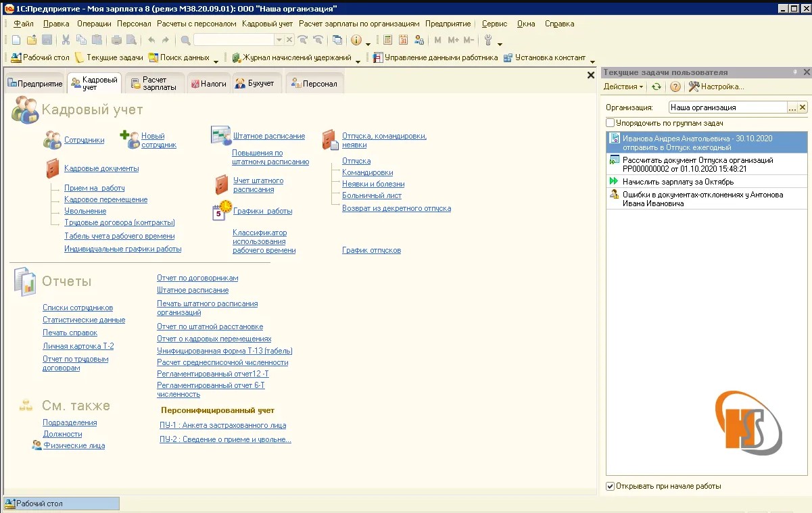Image resolution: width=812 pixels, height=513 pixels.
Task: Open the Личная карточка Т-2 link
Action: (x=78, y=346)
